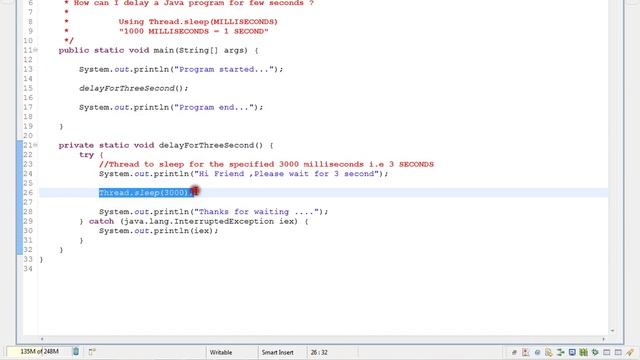
Task: Open the red figure view icon in status bar
Action: tap(525, 352)
